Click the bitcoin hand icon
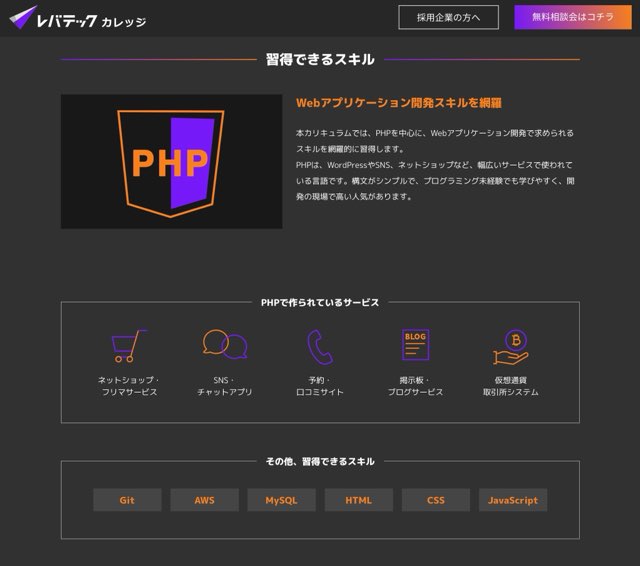Viewport: 640px width, 566px height. tap(511, 347)
